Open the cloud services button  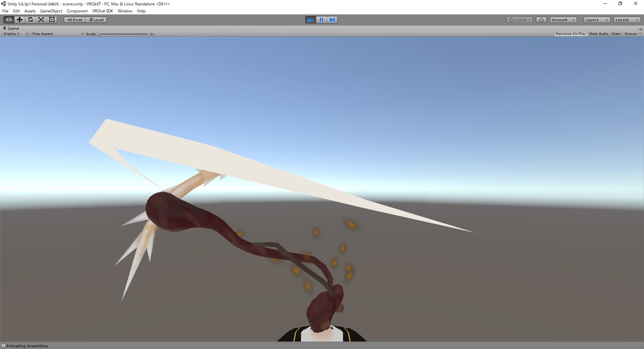(x=541, y=19)
